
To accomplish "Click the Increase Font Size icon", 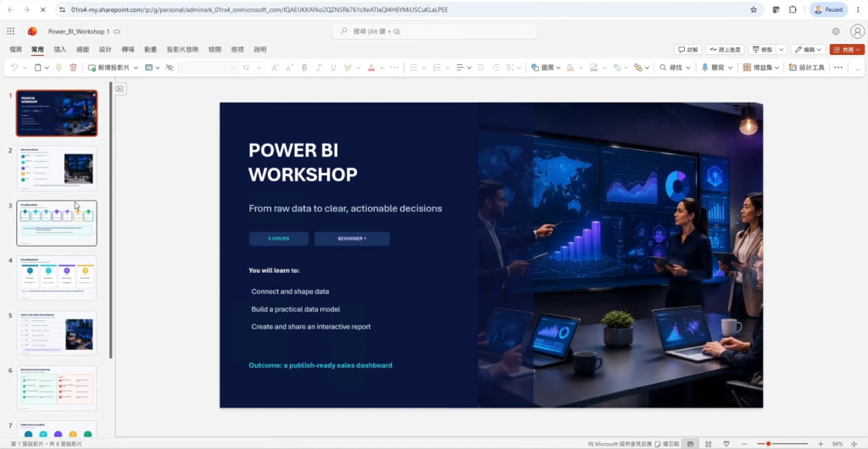I will pos(275,68).
